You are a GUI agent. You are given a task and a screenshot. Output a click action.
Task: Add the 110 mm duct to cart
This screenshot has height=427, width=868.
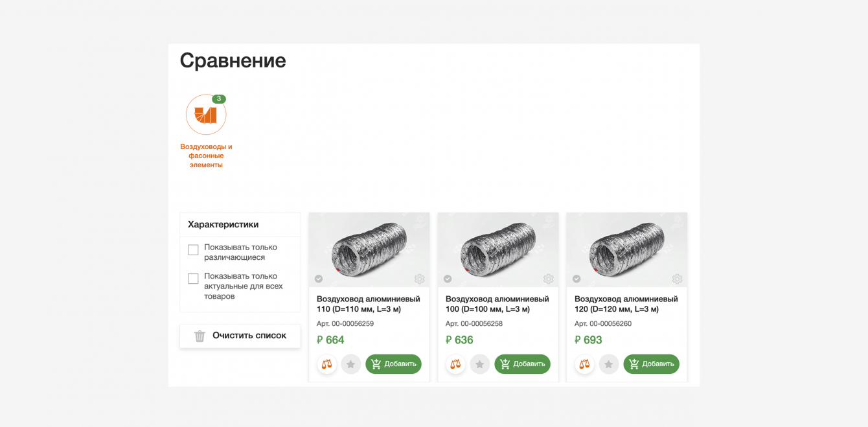pyautogui.click(x=393, y=364)
